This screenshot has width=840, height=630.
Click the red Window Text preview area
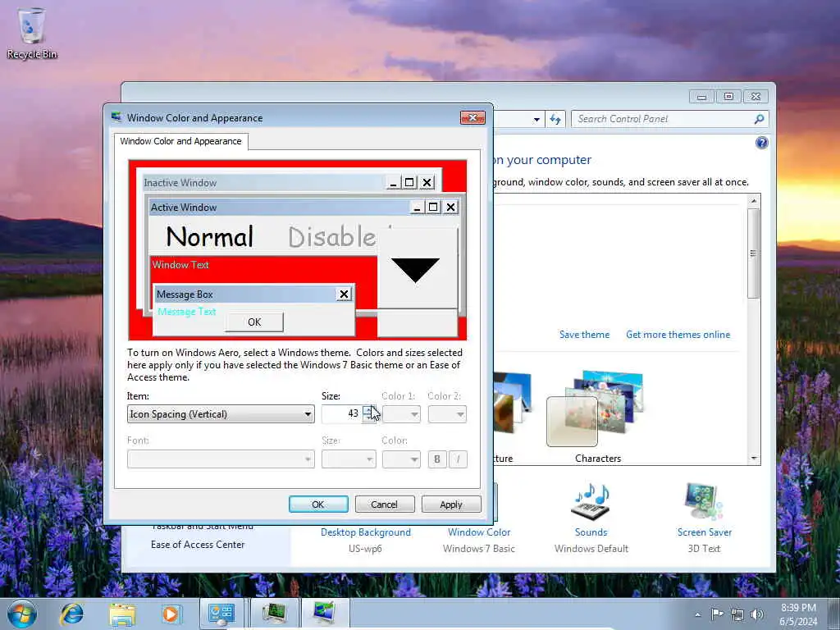[x=263, y=269]
